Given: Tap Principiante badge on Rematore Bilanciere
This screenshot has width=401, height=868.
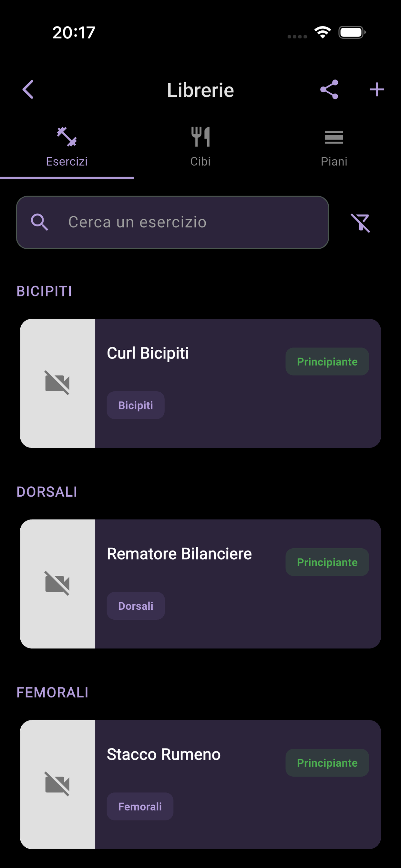Looking at the screenshot, I should pos(327,562).
